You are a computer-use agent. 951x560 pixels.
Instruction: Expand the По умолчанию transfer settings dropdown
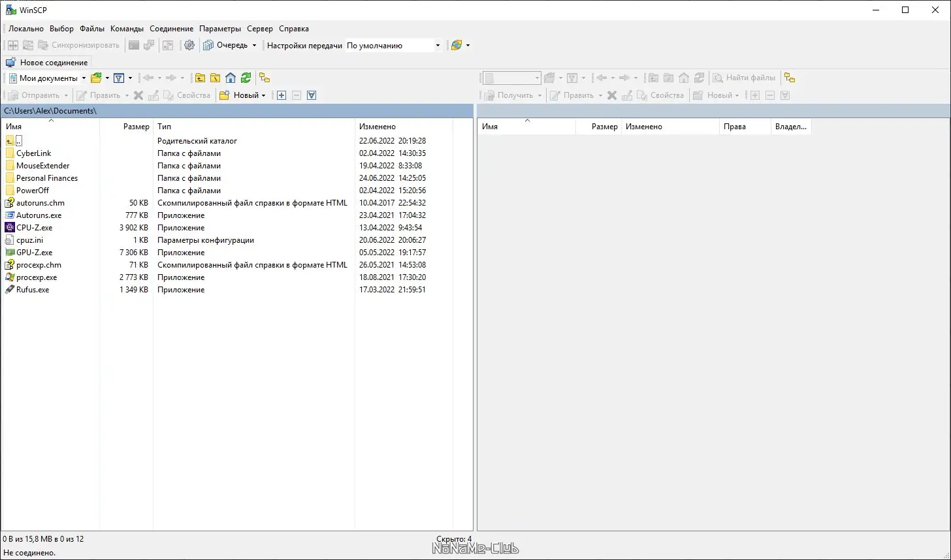[438, 46]
